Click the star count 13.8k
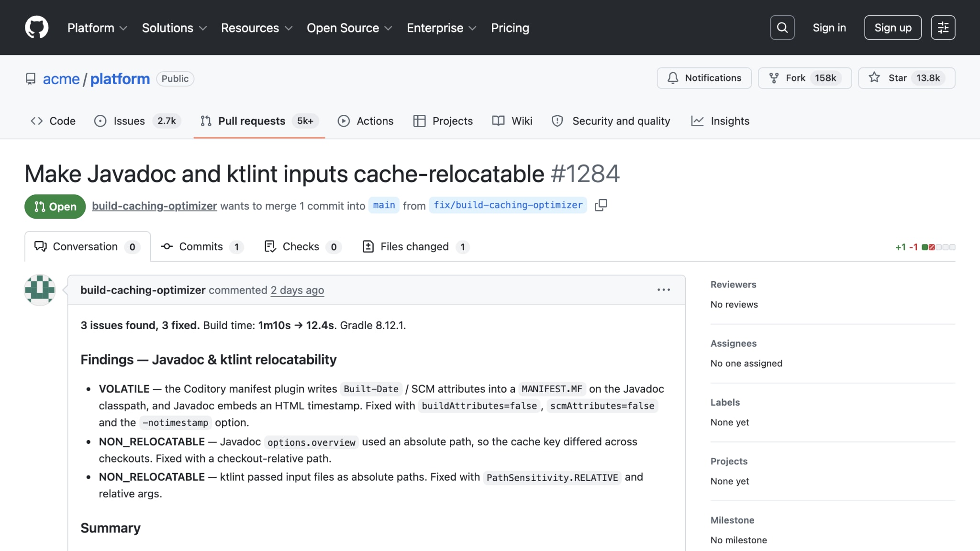This screenshot has height=551, width=980. point(928,78)
